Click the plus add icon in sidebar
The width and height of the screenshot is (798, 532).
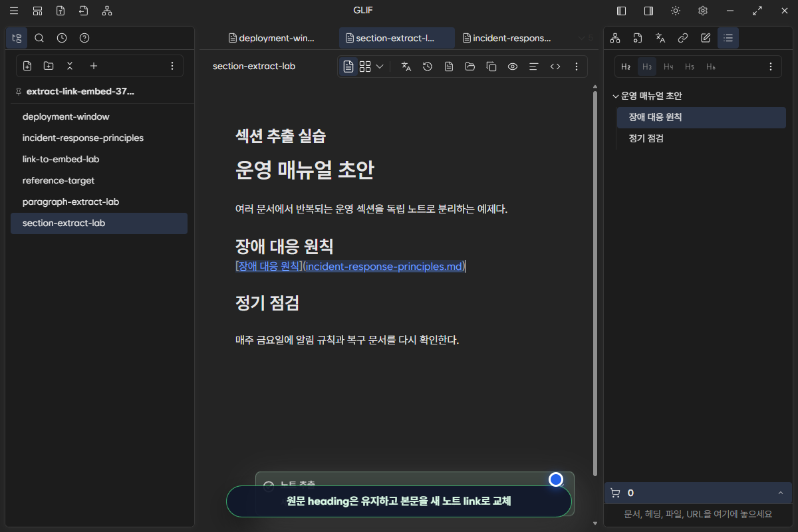(x=94, y=66)
